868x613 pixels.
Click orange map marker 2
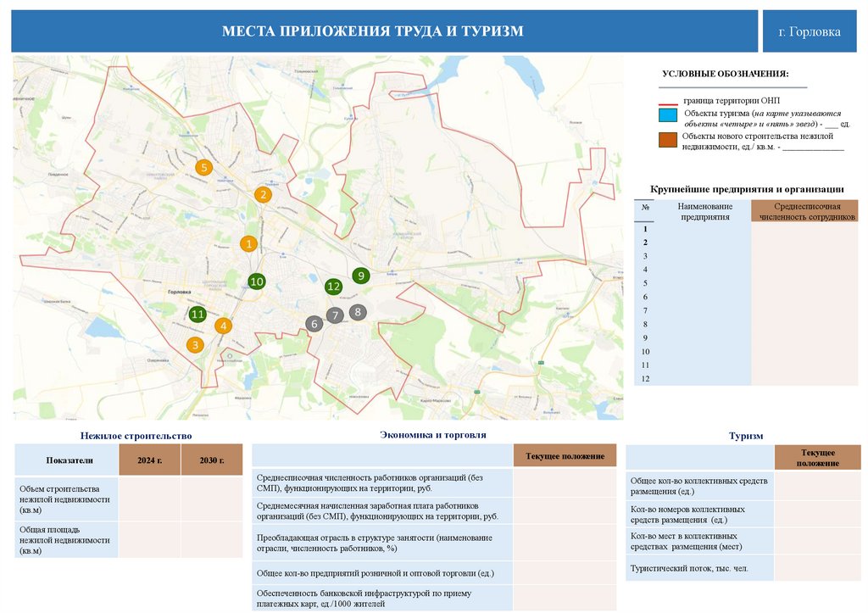tap(263, 194)
